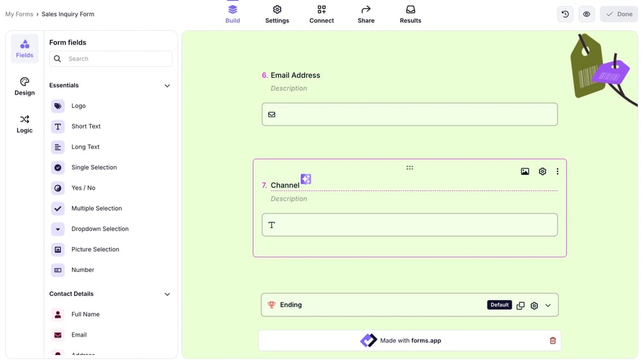
Task: Remove the Made with forms.app branding
Action: pyautogui.click(x=553, y=341)
